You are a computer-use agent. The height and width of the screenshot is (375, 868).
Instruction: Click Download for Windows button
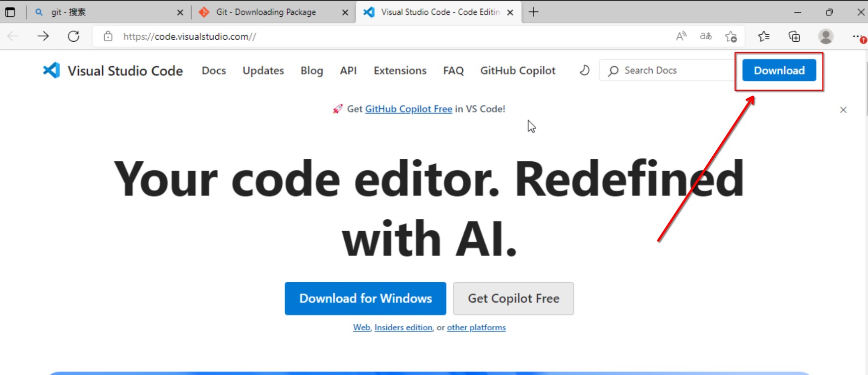pos(366,299)
